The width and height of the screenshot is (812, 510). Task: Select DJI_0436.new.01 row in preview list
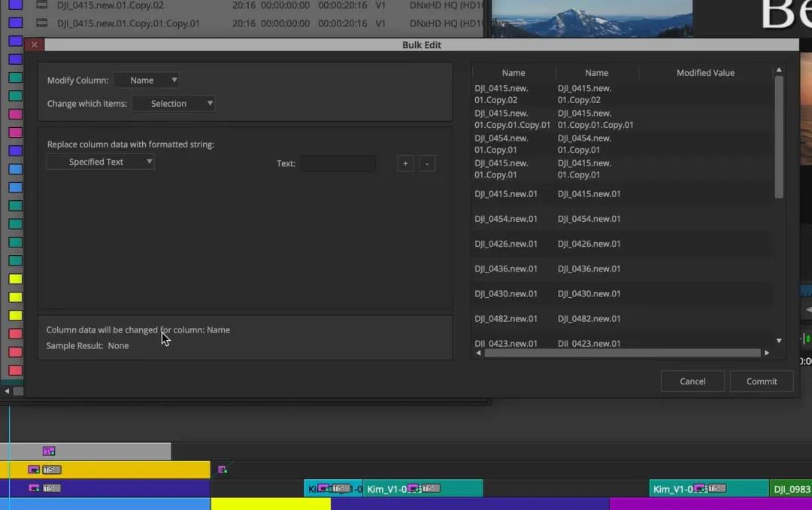622,269
